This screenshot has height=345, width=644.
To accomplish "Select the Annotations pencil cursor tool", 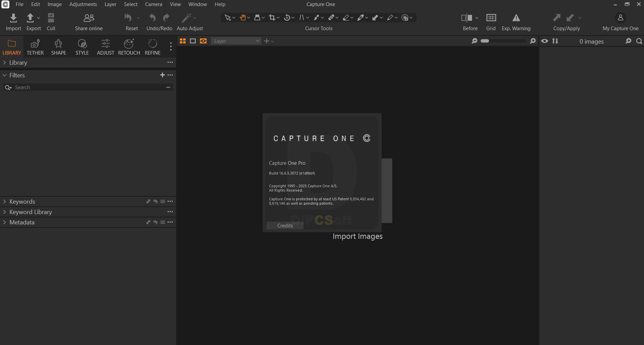I will pos(390,18).
